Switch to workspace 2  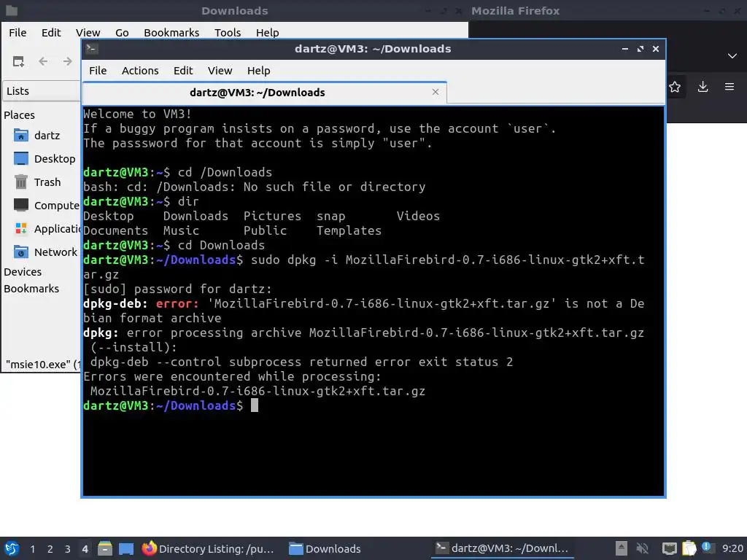pyautogui.click(x=50, y=549)
